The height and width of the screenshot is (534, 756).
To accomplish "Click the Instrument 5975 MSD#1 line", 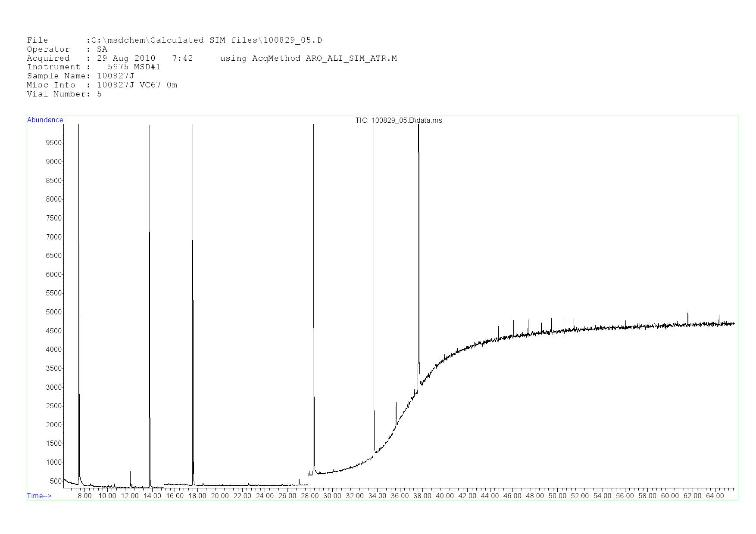I will [94, 67].
